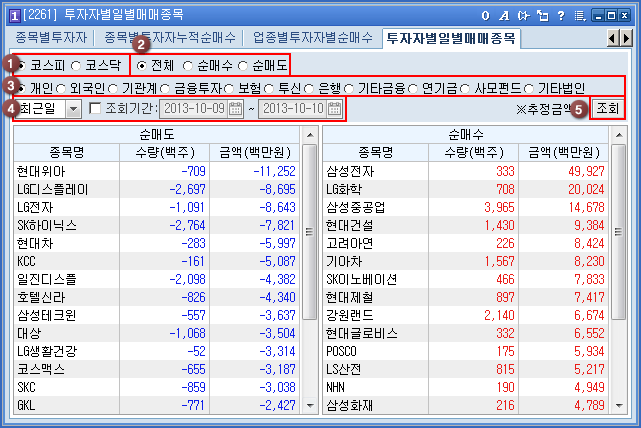Click the list menu icon in title bar
The width and height of the screenshot is (641, 428).
click(579, 15)
